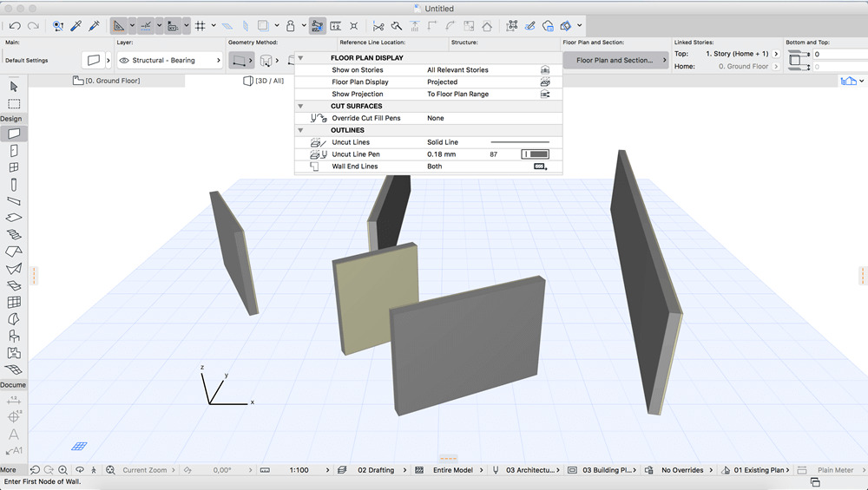Collapse the Floor Plan Display section
Viewport: 868px width, 490px height.
point(300,58)
